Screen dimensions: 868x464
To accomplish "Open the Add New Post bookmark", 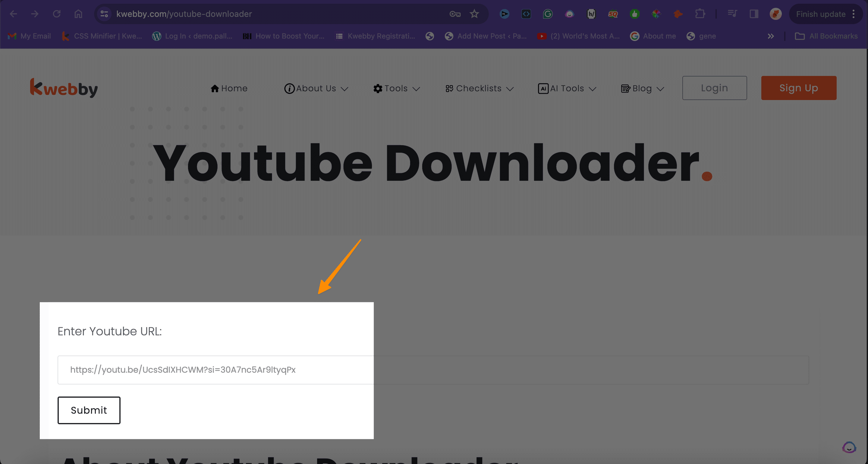I will 486,36.
